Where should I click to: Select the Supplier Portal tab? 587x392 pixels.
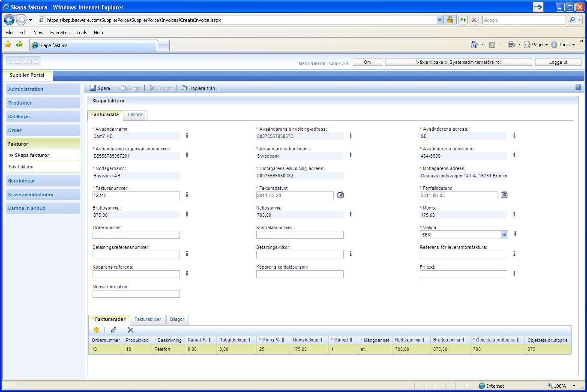[27, 75]
